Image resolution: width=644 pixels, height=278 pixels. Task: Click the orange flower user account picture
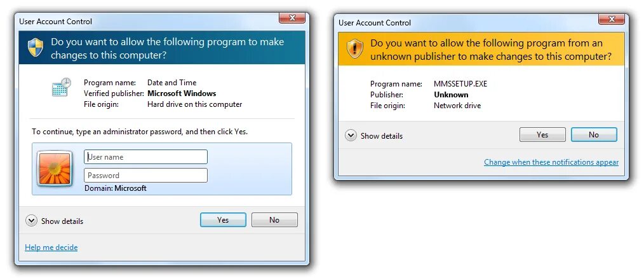pyautogui.click(x=55, y=169)
